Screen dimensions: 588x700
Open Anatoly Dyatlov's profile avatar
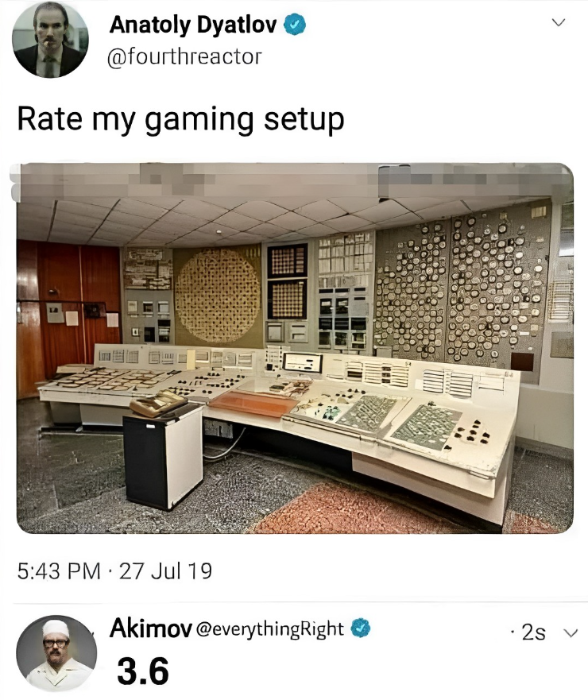click(50, 40)
